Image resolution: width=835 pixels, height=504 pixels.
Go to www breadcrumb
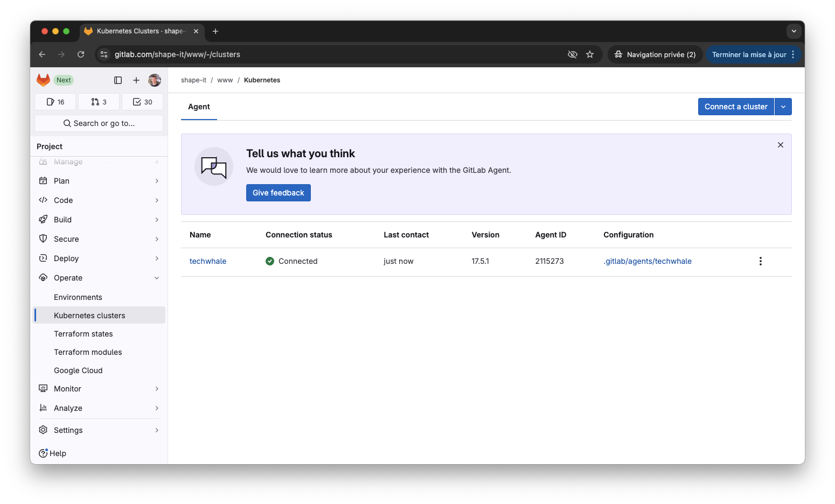pyautogui.click(x=225, y=80)
